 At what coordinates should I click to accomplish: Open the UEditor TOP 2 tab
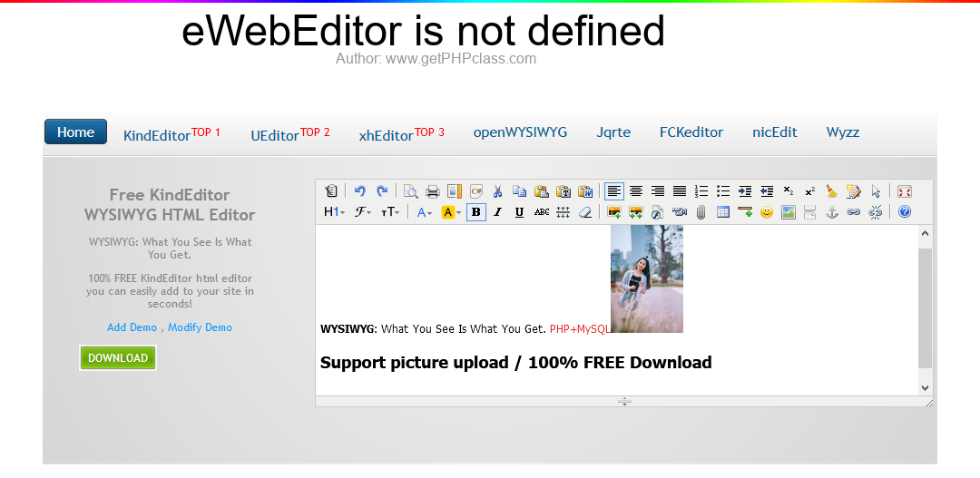pos(290,134)
